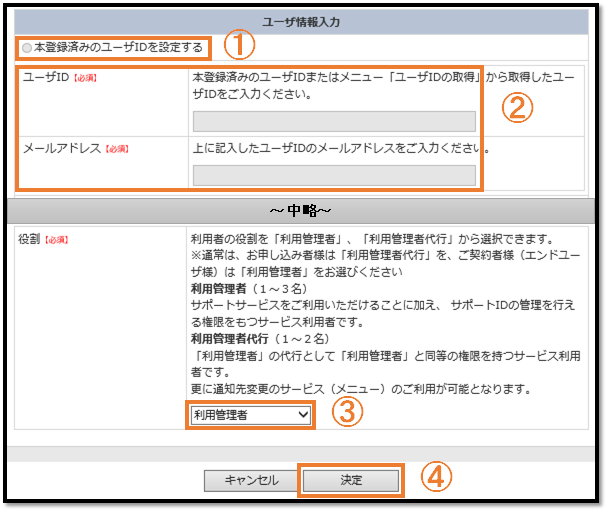
Task: Open the 利用管理者 role dropdown
Action: tap(250, 414)
